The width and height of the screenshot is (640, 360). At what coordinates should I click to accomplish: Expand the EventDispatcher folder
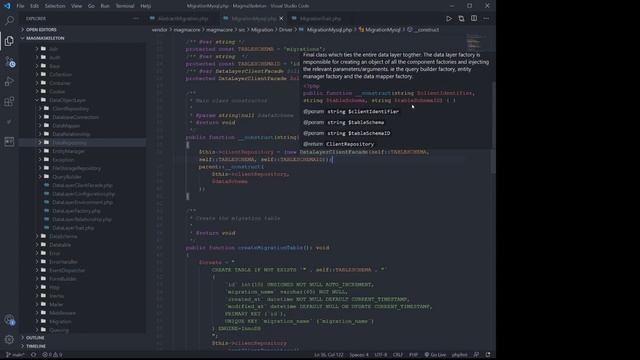[x=67, y=270]
